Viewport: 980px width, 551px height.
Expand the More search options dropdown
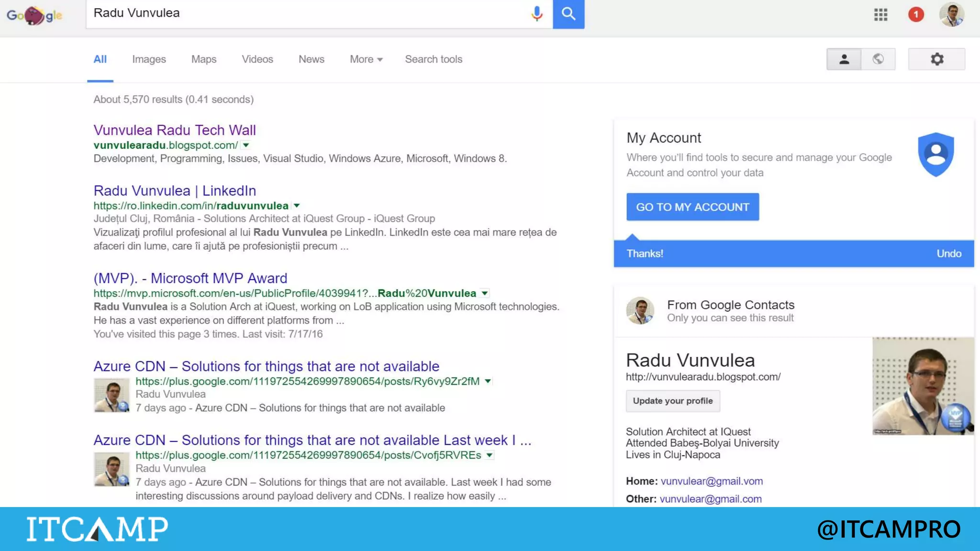tap(366, 59)
